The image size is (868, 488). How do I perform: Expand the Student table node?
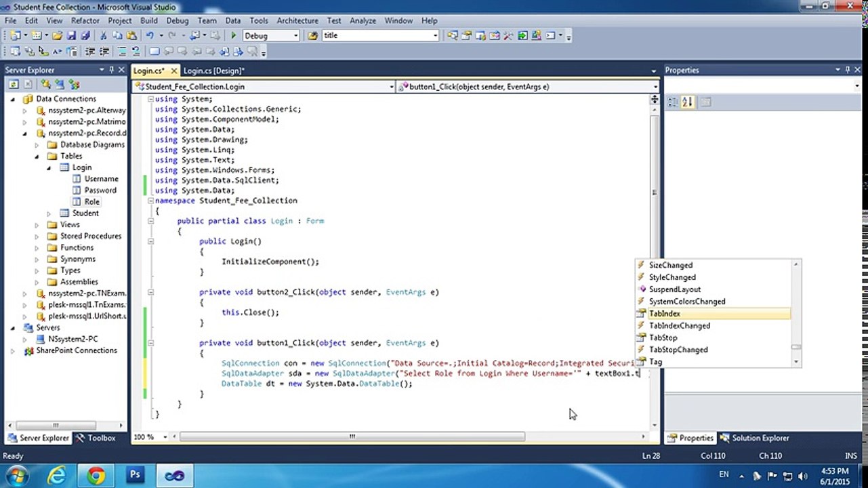pyautogui.click(x=49, y=213)
